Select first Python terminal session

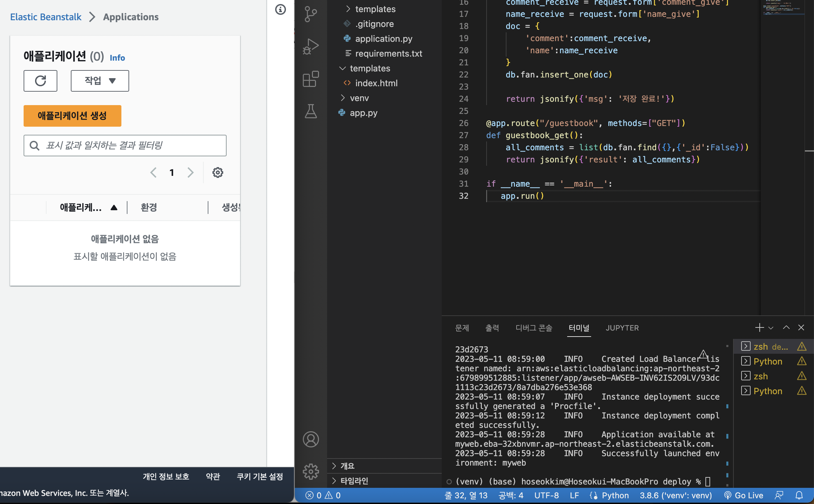(774, 361)
